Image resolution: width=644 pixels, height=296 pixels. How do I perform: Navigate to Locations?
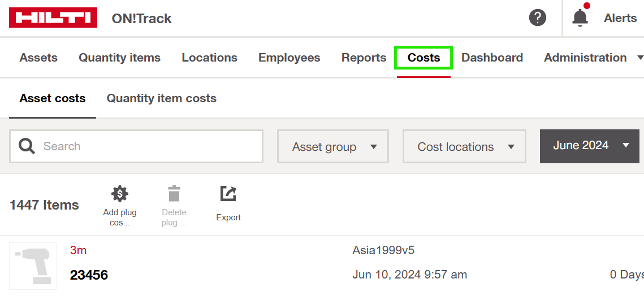click(209, 58)
